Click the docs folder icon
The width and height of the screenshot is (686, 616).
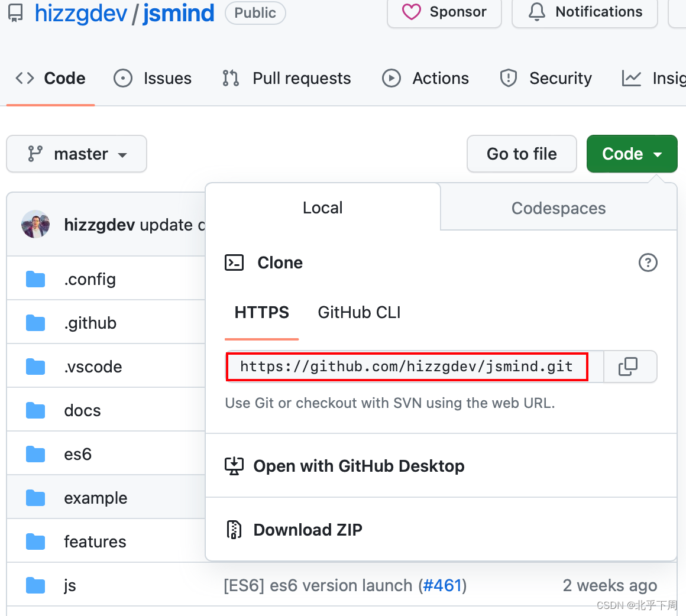[x=35, y=410]
